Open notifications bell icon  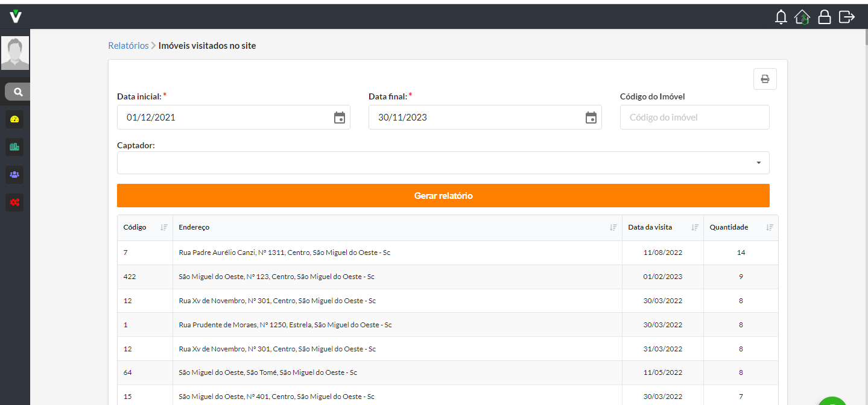(x=781, y=17)
